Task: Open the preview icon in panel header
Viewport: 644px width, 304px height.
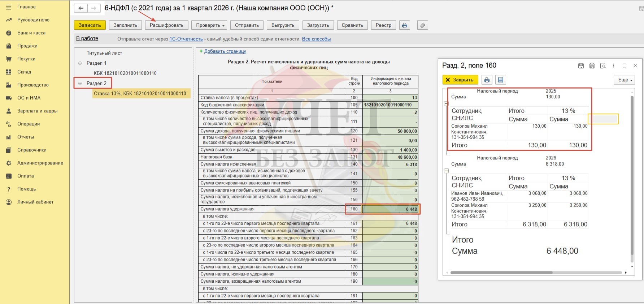Action: point(602,66)
